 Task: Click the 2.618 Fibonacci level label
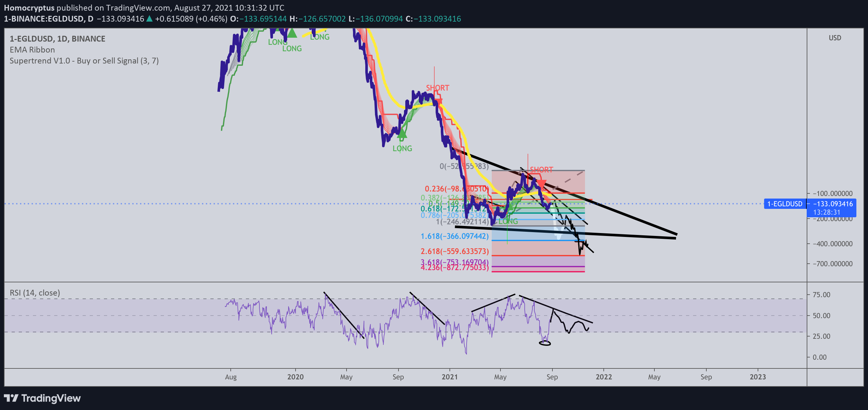click(x=455, y=251)
